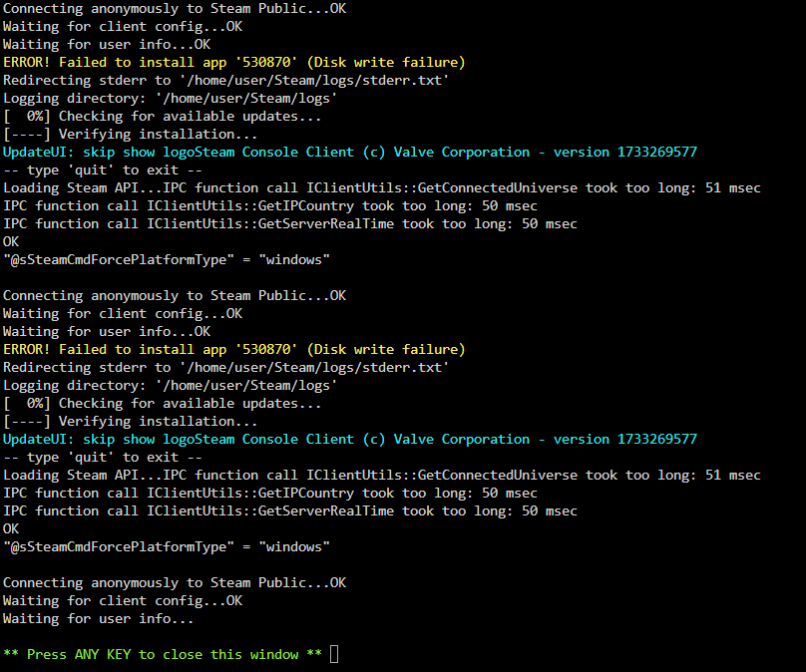Click the topmost "Connecting anonymously to Steam Public...OK" line

pyautogui.click(x=175, y=8)
